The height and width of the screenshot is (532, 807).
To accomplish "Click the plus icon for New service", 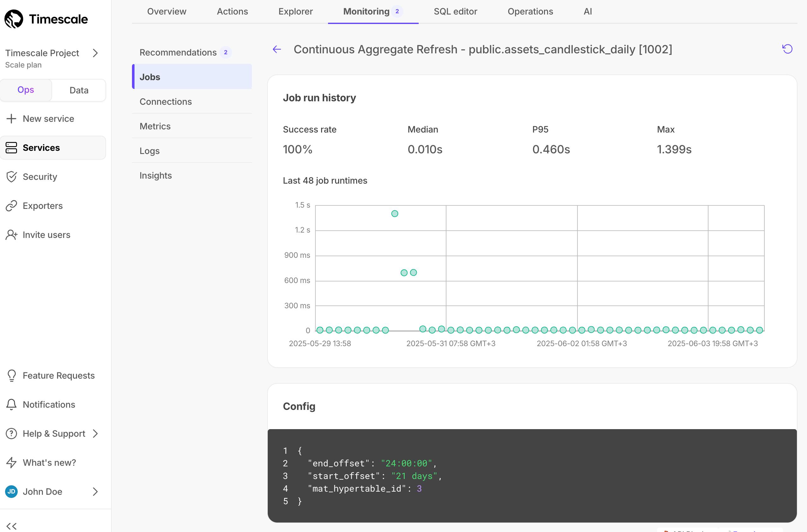I will click(11, 119).
